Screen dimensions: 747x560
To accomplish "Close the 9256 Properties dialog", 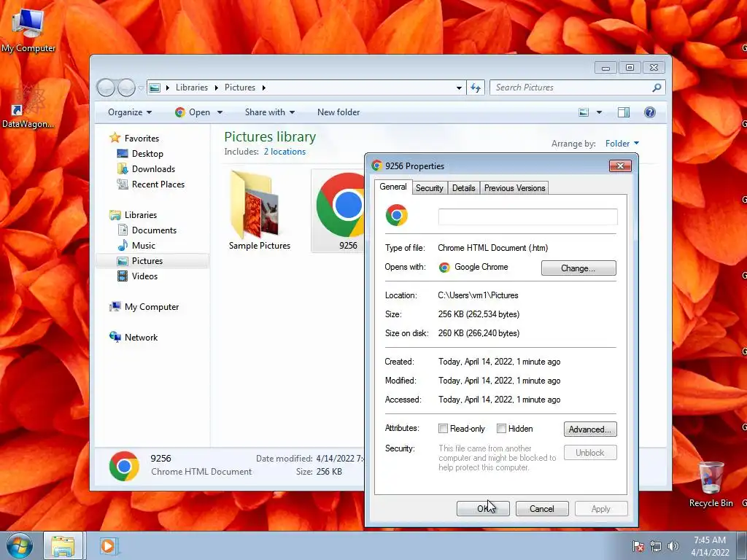I will (x=620, y=166).
